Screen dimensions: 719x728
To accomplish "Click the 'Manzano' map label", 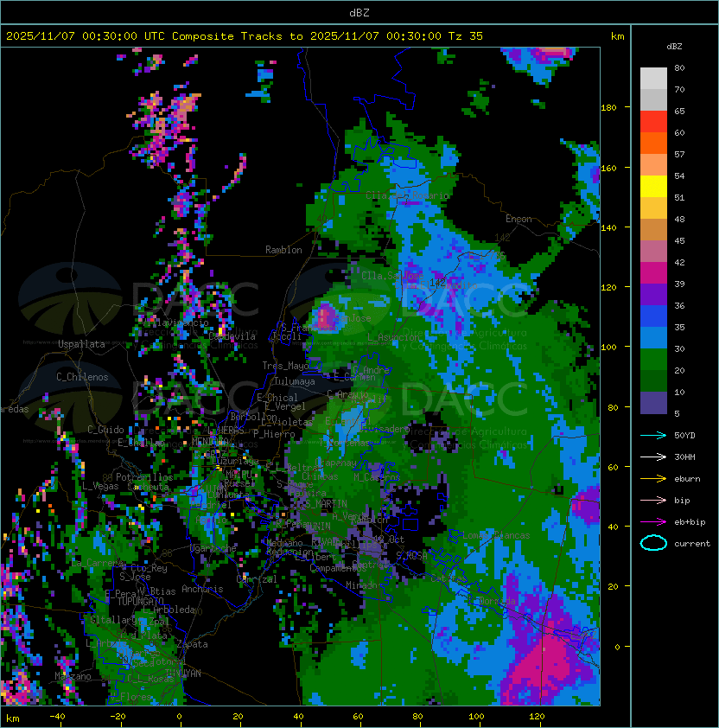I will pos(73,676).
